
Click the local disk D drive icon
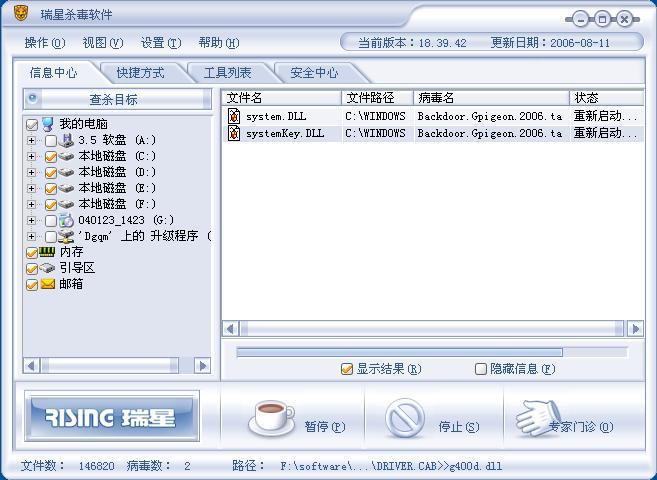point(66,172)
